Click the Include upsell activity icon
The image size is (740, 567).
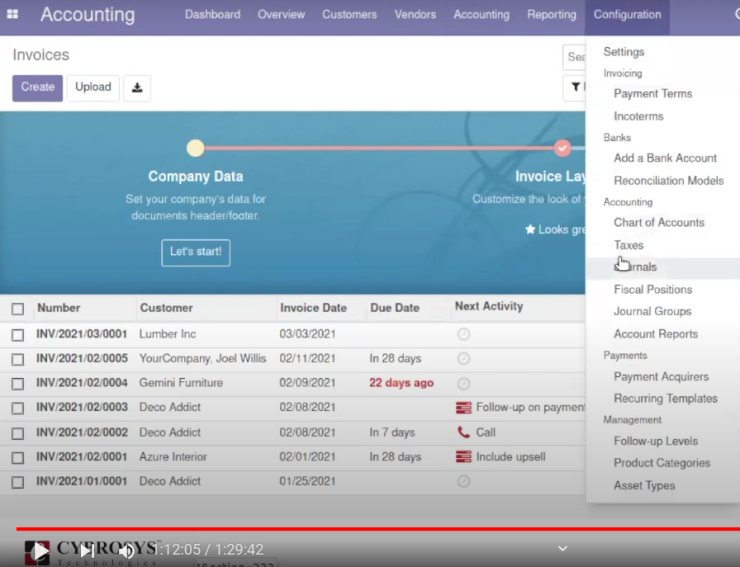click(x=463, y=457)
